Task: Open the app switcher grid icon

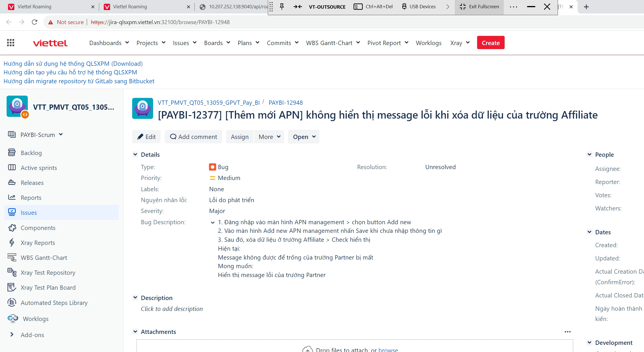Action: point(11,43)
